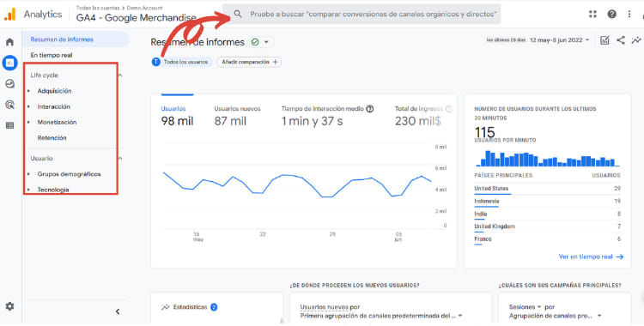Select the Usuarios metric tab
This screenshot has height=326, width=644.
coord(177,116)
